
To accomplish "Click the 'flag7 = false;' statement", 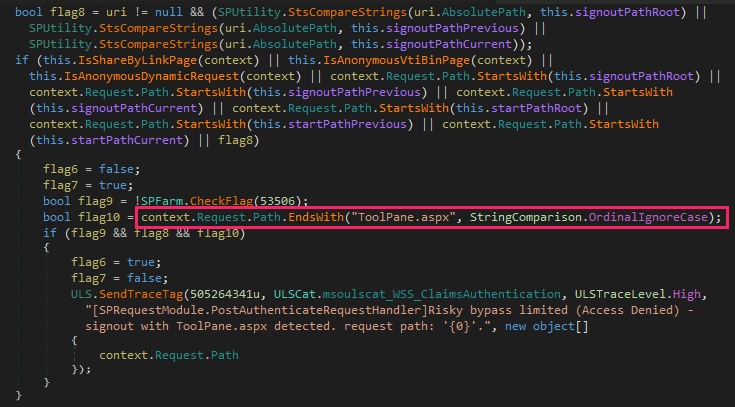I will 120,279.
